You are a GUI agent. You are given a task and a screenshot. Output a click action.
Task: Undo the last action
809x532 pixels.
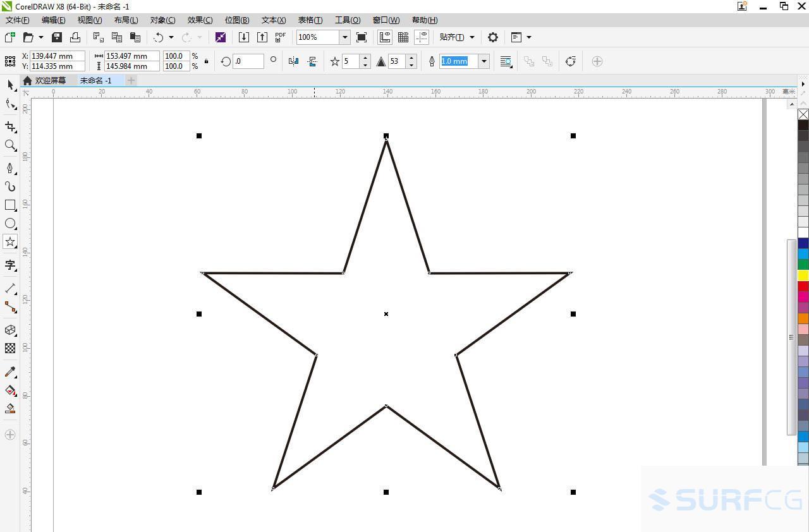159,37
